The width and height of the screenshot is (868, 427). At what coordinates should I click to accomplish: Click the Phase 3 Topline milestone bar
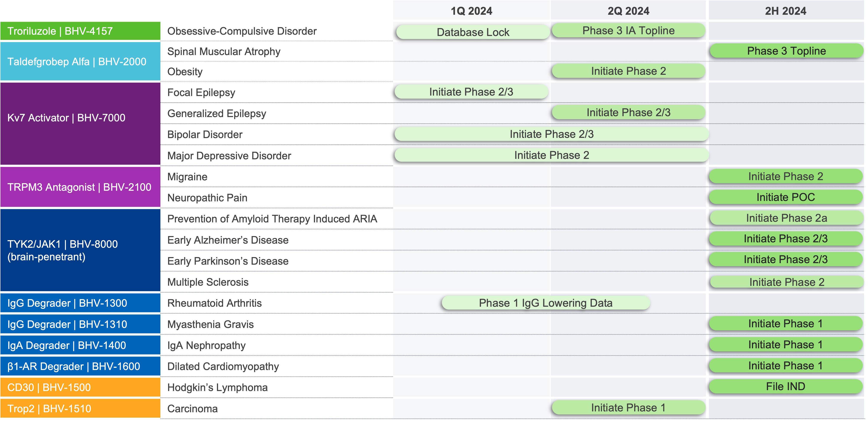click(786, 51)
